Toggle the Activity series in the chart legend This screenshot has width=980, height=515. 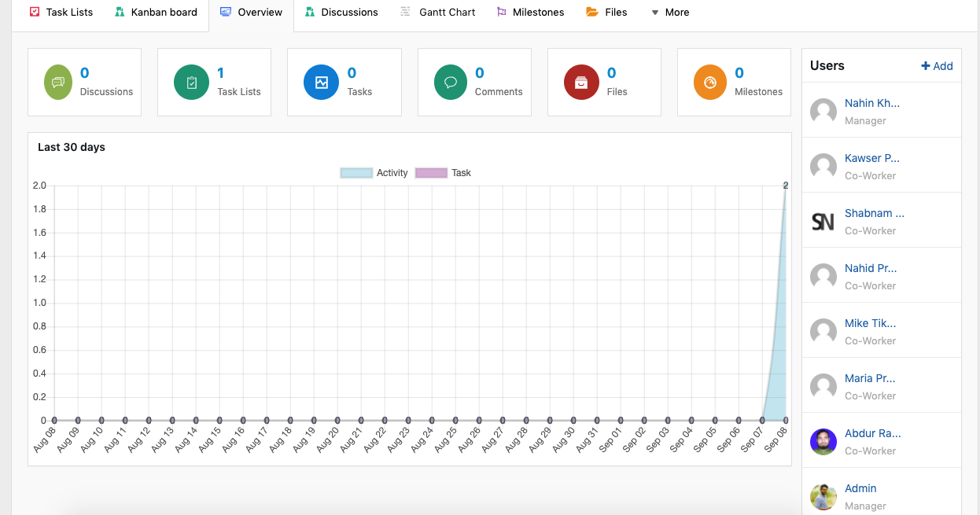tap(392, 173)
